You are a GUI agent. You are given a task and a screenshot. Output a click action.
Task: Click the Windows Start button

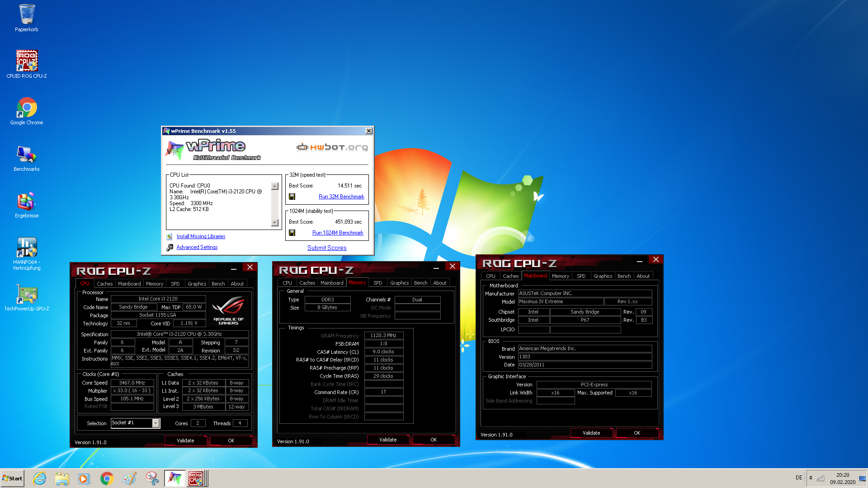12,479
